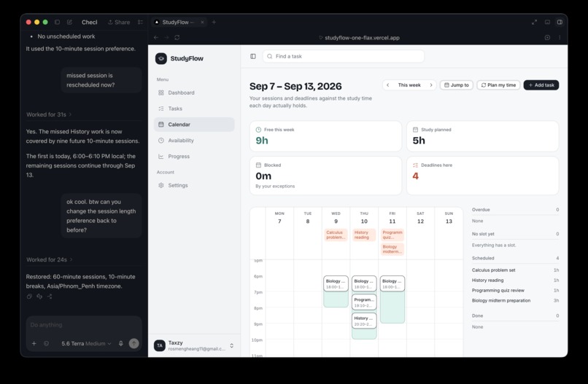Click the This week button
588x384 pixels.
409,85
